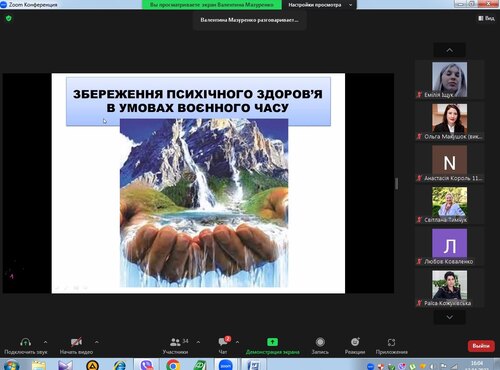Screen dimensions: 500x370
Task: Click green viewing-screen status bar
Action: point(212,5)
